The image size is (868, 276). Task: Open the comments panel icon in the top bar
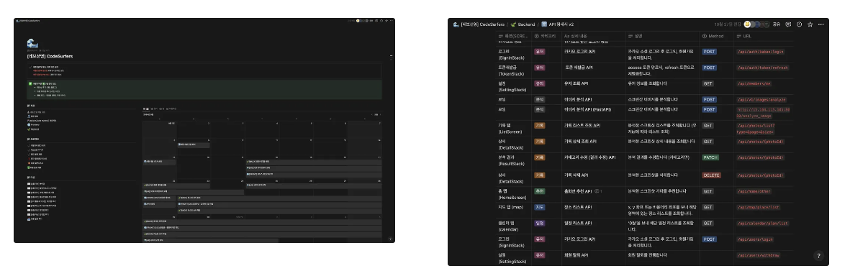point(788,24)
